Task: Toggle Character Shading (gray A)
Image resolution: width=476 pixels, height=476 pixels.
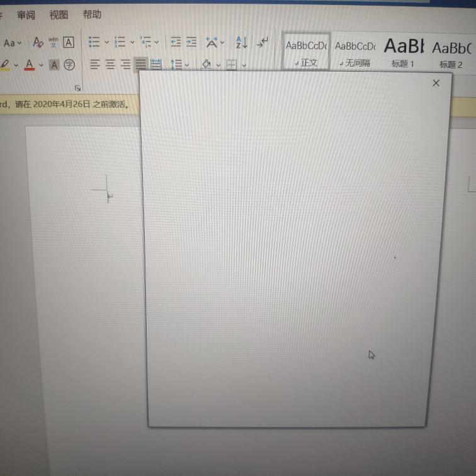Action: (54, 65)
